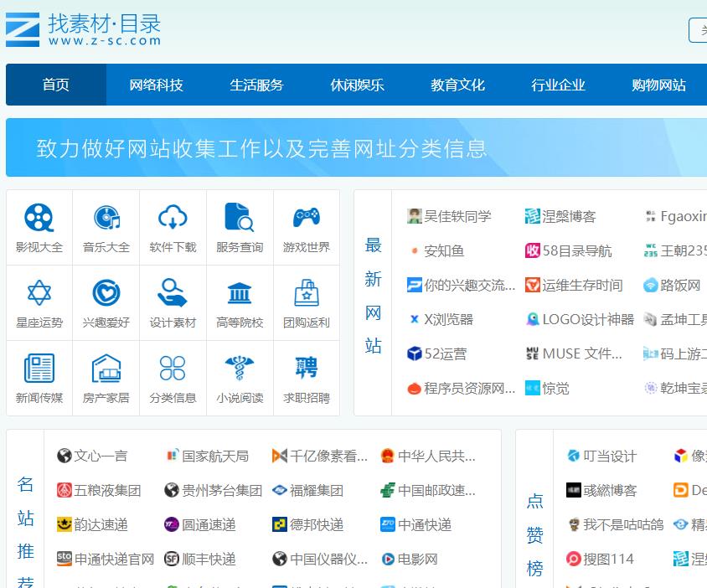707x588 pixels.
Task: Open the 高等院校 building icon
Action: (x=240, y=293)
